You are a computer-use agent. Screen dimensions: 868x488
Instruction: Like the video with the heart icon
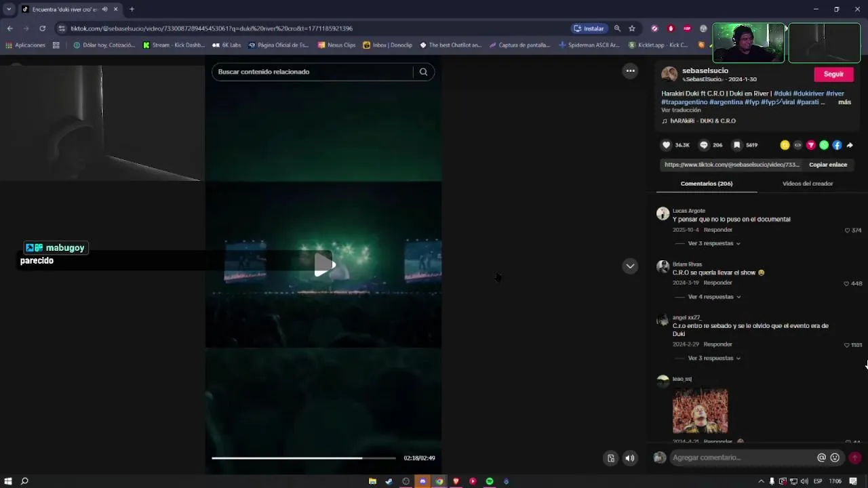(x=666, y=145)
